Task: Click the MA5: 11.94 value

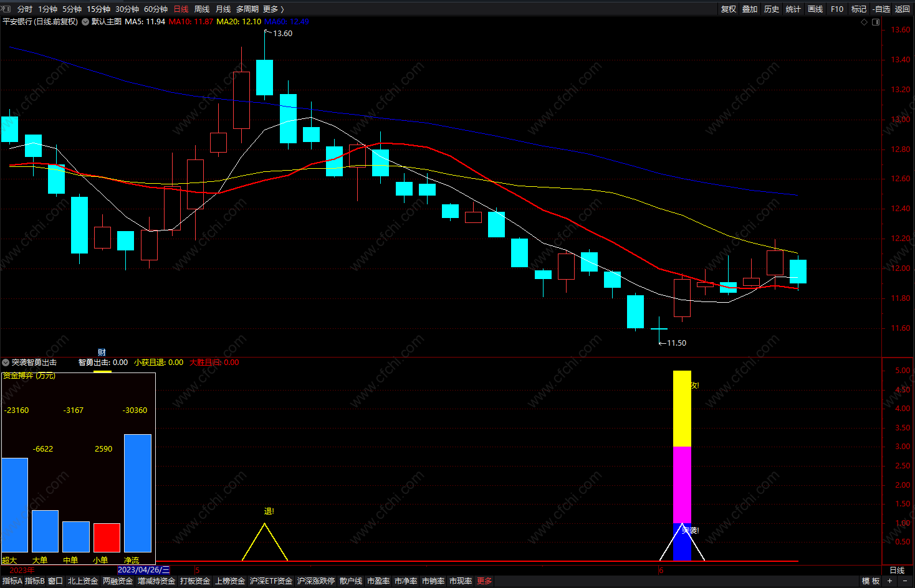Action: 145,22
